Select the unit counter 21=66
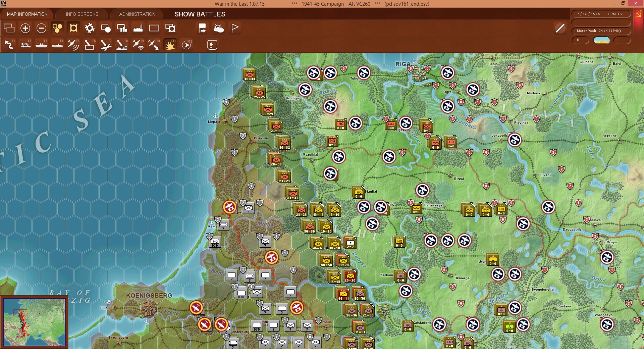644x349 pixels. [x=368, y=311]
